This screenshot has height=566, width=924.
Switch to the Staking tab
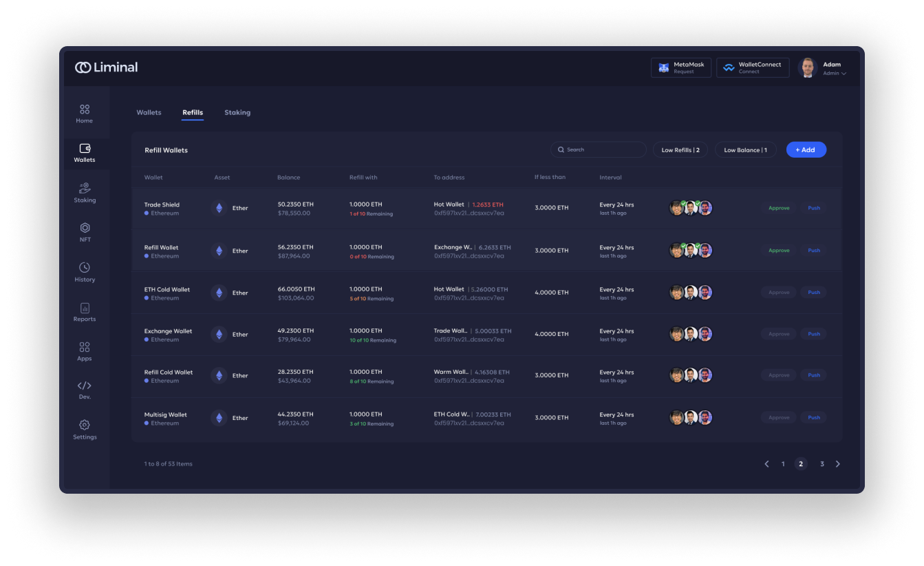coord(237,112)
